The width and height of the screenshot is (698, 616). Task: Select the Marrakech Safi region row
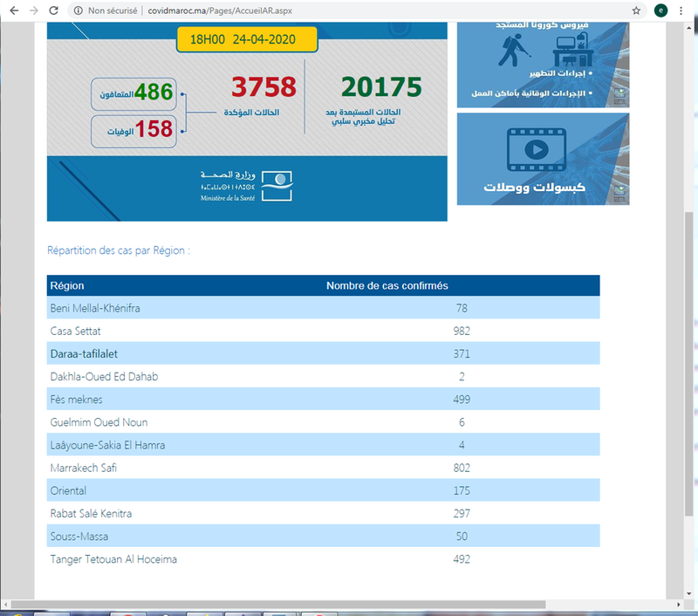[323, 468]
